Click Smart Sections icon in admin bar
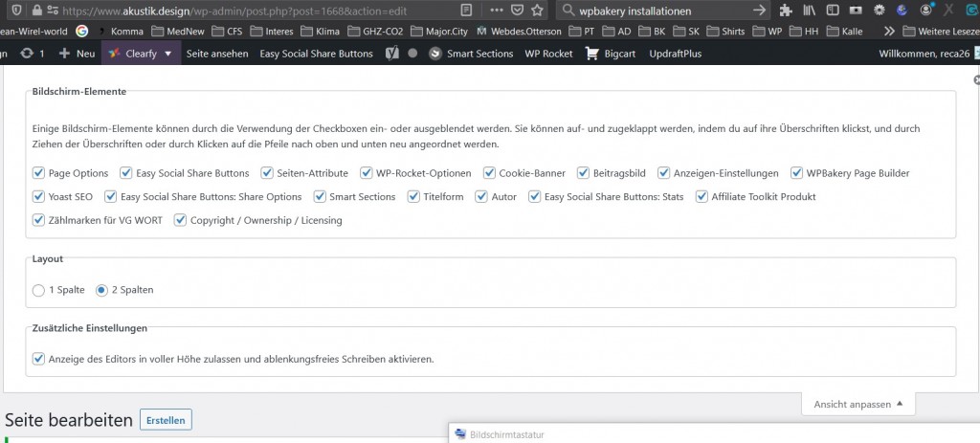Screen dimensions: 980x443 pyautogui.click(x=435, y=54)
